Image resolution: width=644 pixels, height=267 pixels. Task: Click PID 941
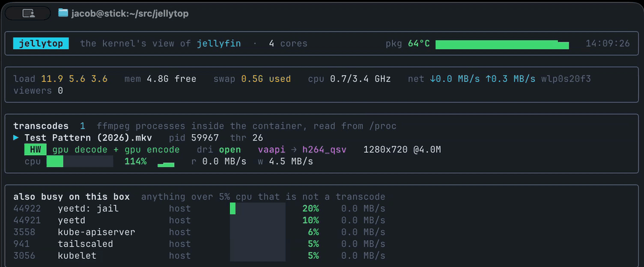coord(21,244)
